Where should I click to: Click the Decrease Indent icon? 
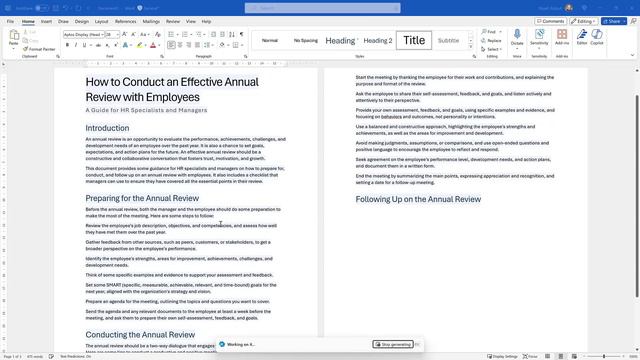(x=213, y=34)
